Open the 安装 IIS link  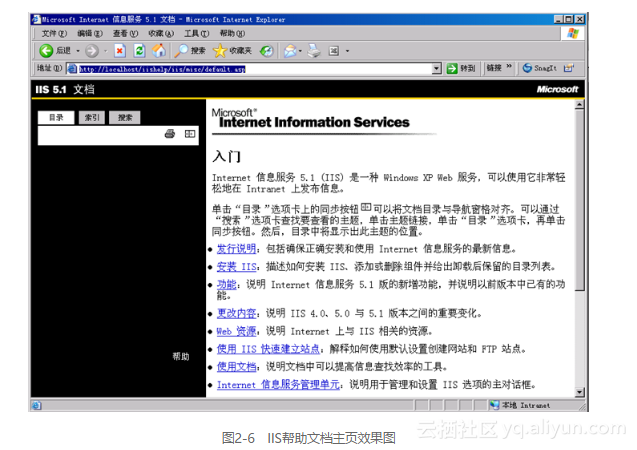coord(236,267)
